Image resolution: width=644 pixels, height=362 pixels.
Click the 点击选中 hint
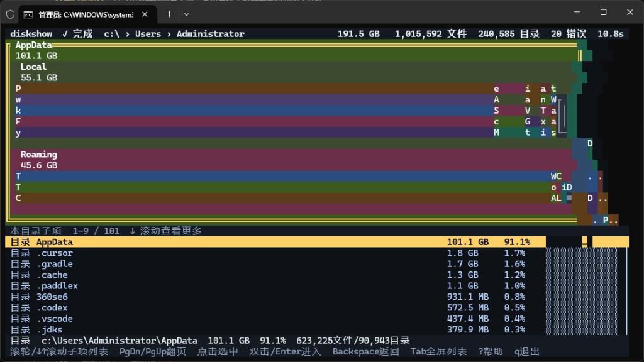tap(218, 351)
